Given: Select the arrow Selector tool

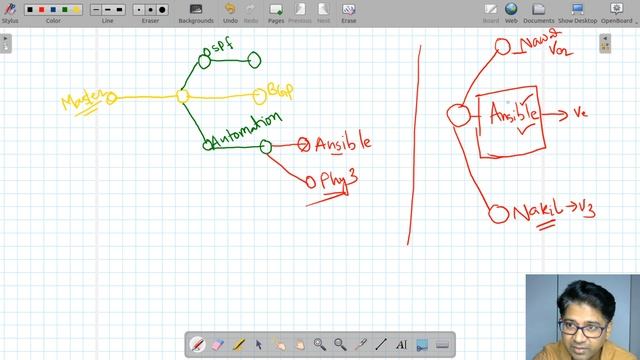Looking at the screenshot, I should (259, 344).
